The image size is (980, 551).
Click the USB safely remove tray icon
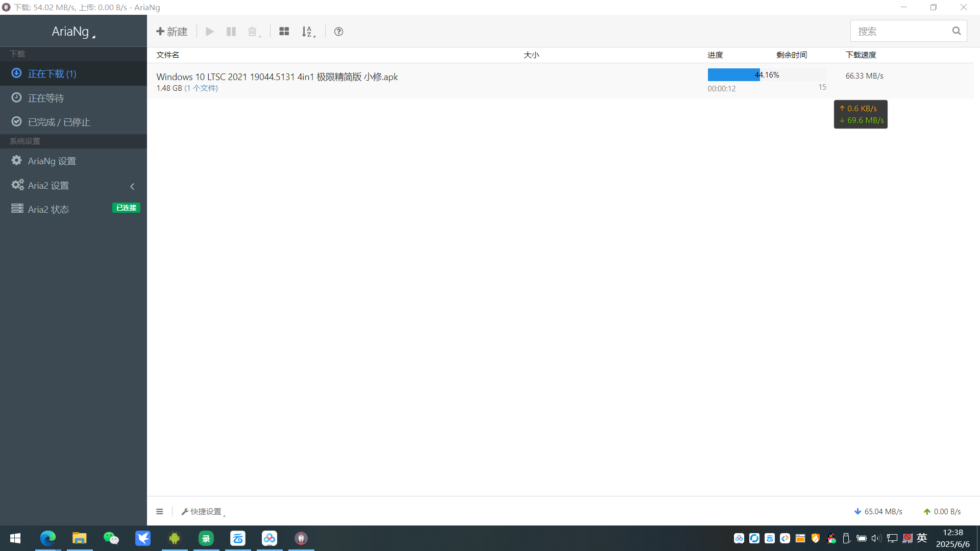846,538
